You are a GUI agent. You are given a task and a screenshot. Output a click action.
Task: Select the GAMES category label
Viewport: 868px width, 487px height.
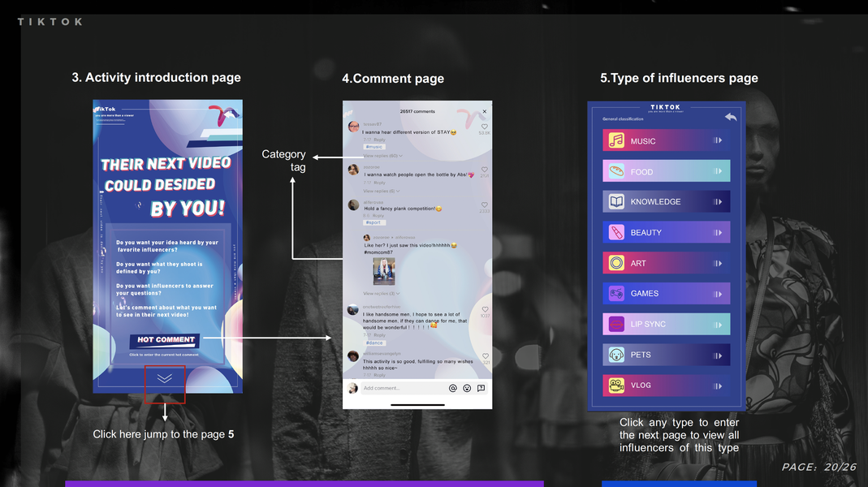point(645,294)
